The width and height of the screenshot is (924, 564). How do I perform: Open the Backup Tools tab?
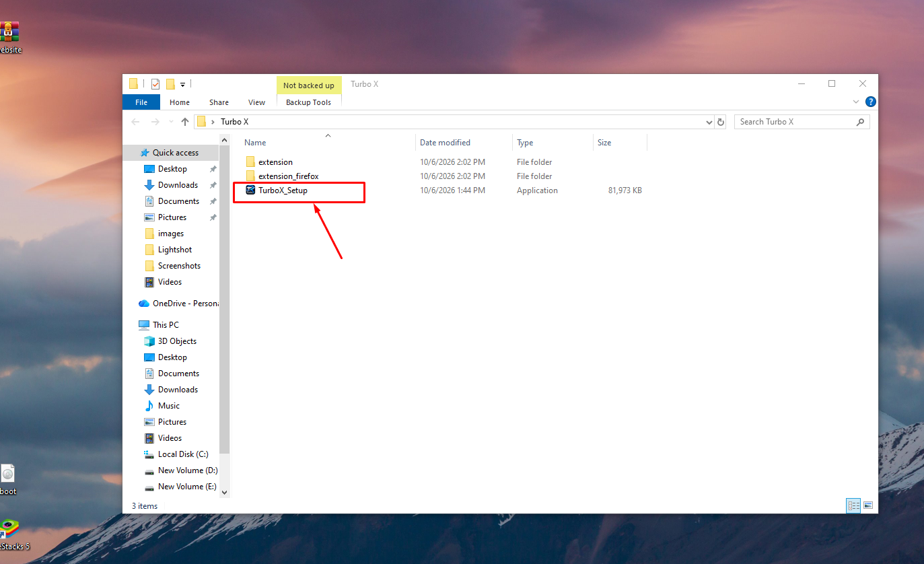pos(309,102)
